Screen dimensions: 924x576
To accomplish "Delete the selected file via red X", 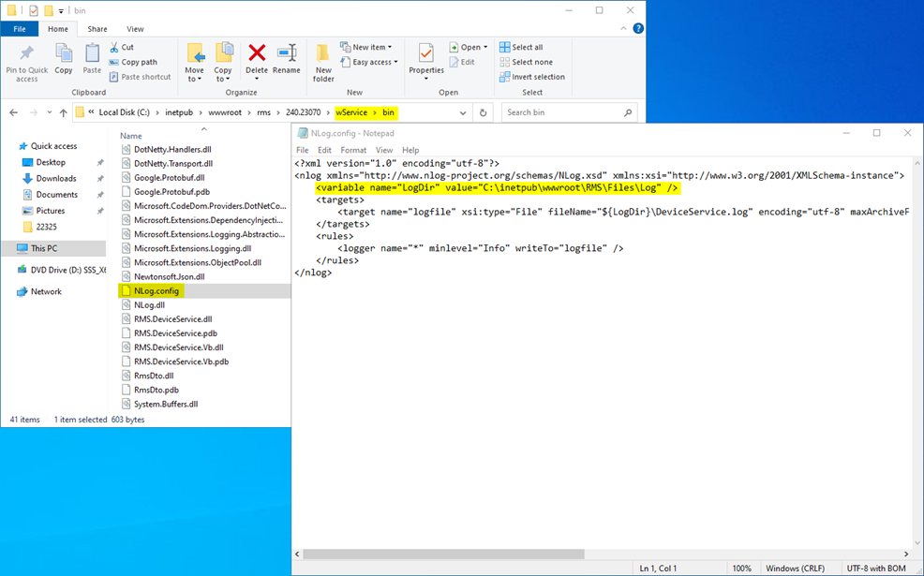I will pos(257,53).
